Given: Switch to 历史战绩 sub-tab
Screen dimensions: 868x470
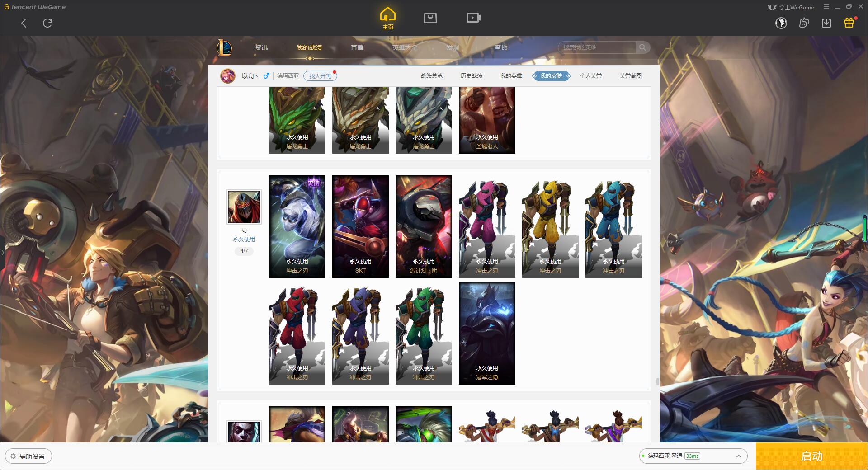Looking at the screenshot, I should point(472,76).
